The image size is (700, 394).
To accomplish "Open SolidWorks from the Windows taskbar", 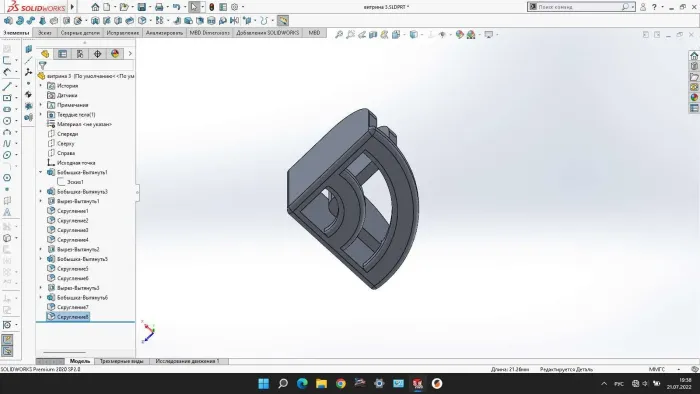I will [x=417, y=383].
